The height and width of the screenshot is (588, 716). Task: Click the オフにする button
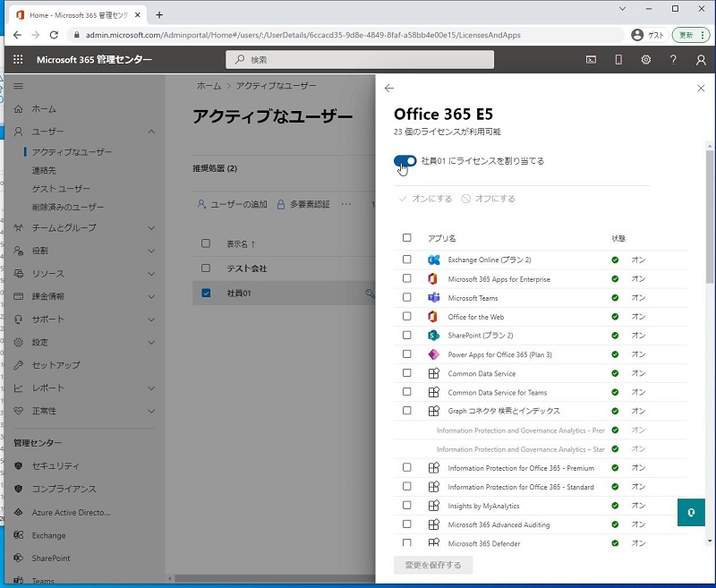(x=488, y=199)
